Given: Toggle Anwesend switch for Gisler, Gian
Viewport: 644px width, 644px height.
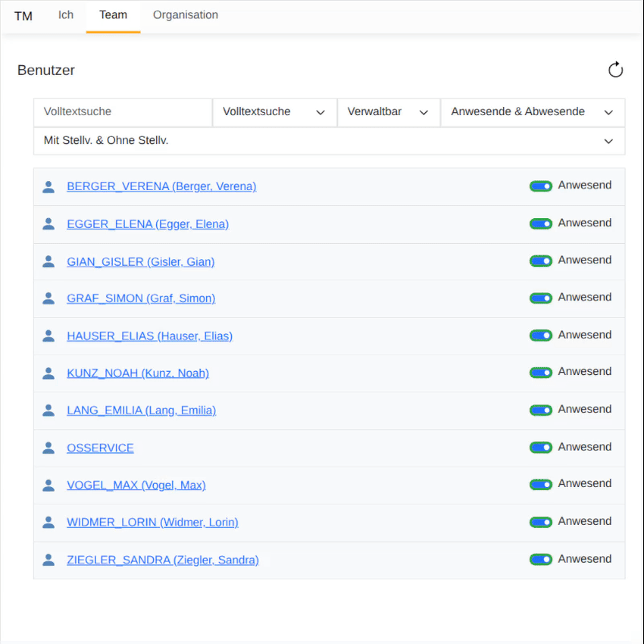Looking at the screenshot, I should [540, 261].
